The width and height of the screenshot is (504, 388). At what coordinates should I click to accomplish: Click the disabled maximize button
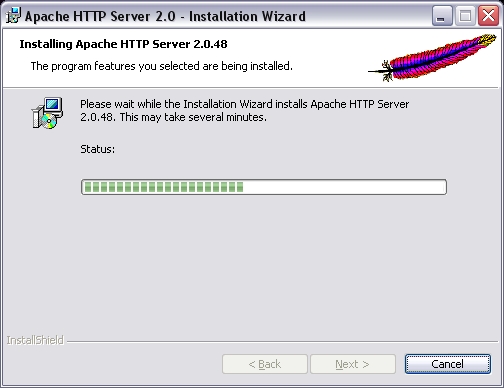coord(465,15)
